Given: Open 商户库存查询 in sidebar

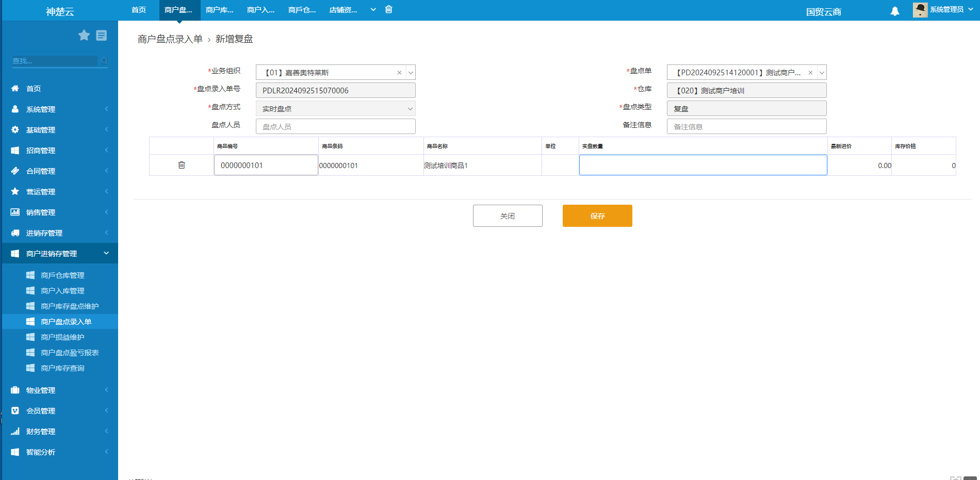Looking at the screenshot, I should pos(62,368).
